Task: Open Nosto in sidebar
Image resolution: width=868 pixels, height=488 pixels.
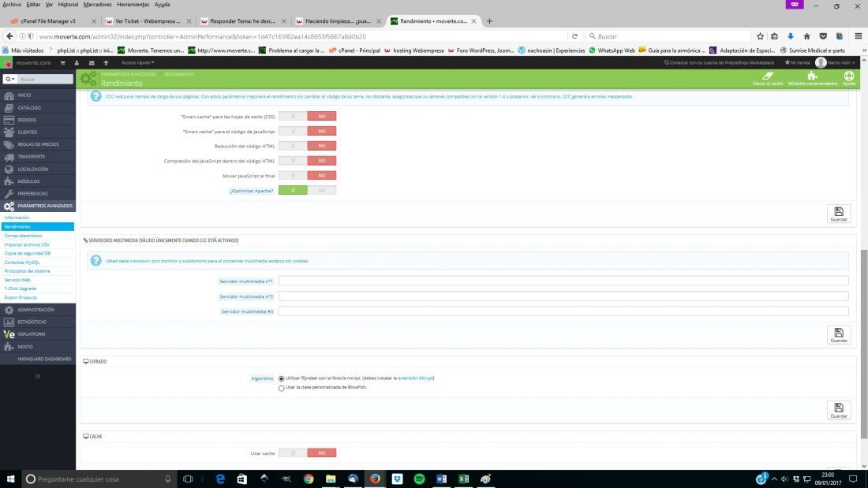Action: click(x=38, y=347)
